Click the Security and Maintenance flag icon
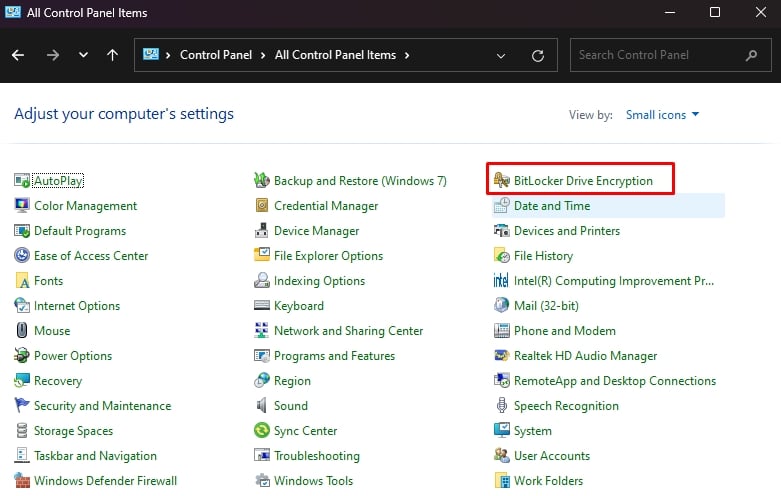Viewport: 781px width, 496px height. pyautogui.click(x=22, y=405)
